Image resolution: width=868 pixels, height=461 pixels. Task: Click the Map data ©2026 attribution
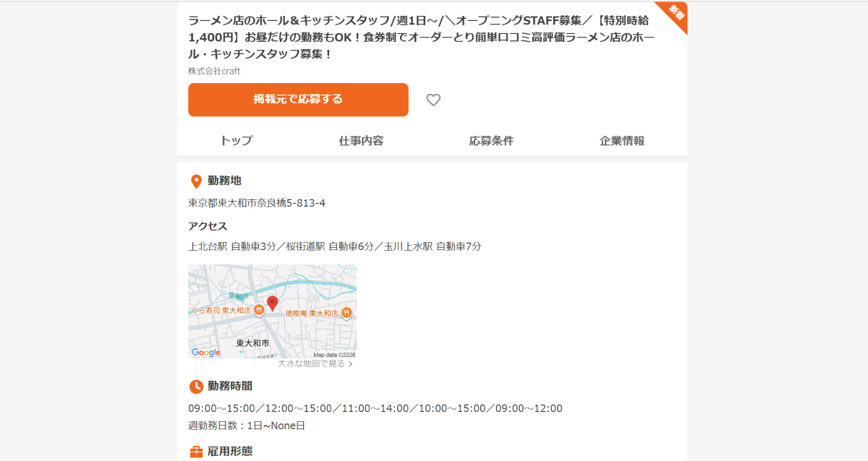333,355
